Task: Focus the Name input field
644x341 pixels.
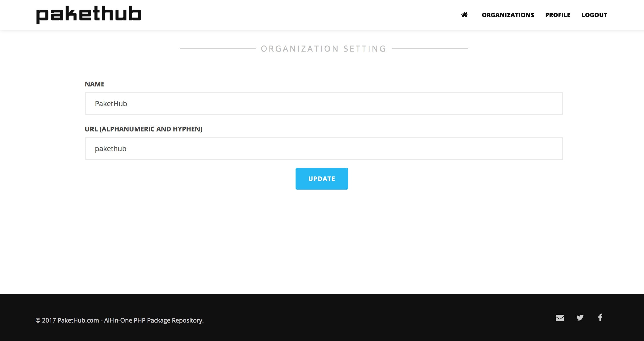Action: click(324, 104)
